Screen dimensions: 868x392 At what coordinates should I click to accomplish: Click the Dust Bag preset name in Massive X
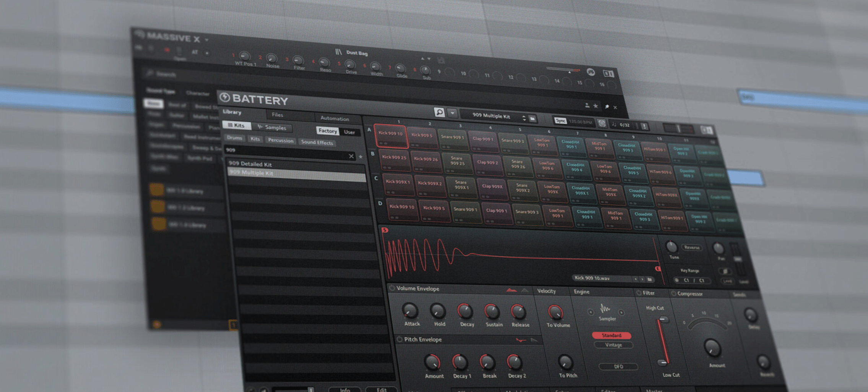pos(357,53)
